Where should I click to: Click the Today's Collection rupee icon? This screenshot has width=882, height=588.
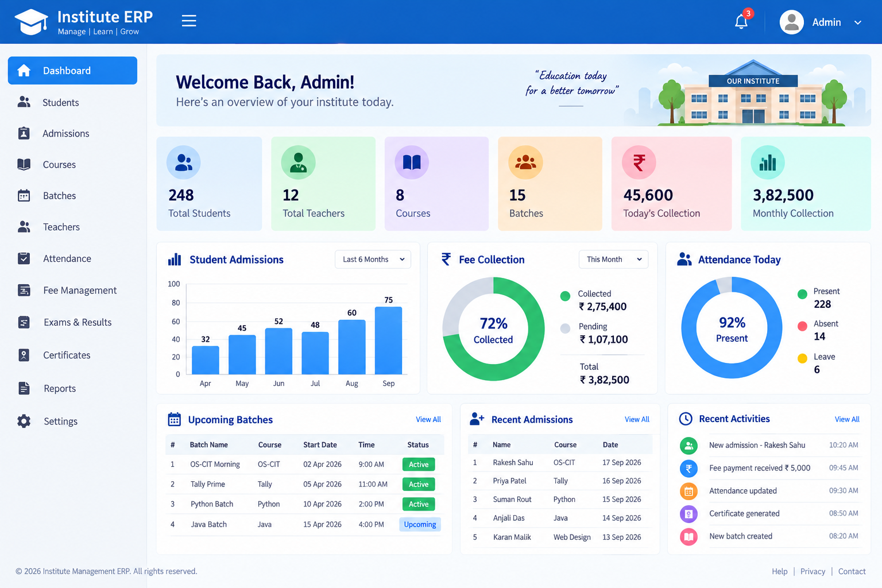point(639,163)
